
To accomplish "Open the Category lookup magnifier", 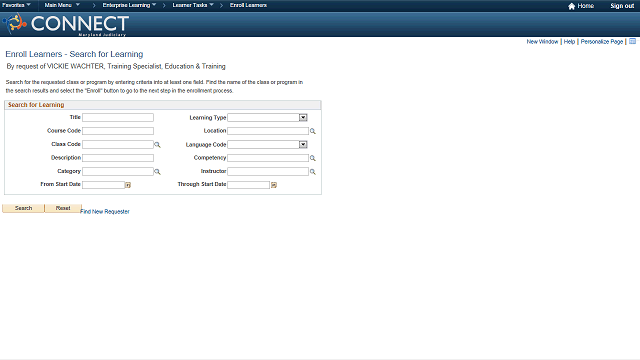I will coord(157,171).
